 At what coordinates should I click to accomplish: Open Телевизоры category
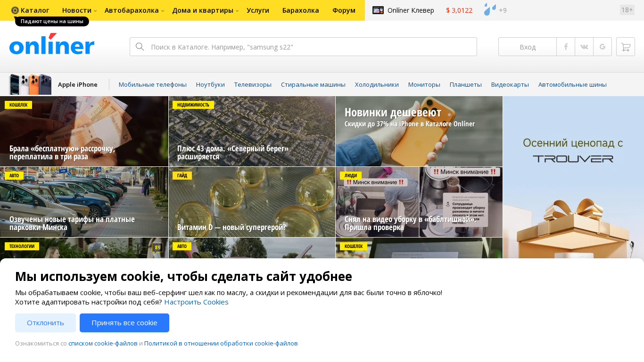point(253,84)
